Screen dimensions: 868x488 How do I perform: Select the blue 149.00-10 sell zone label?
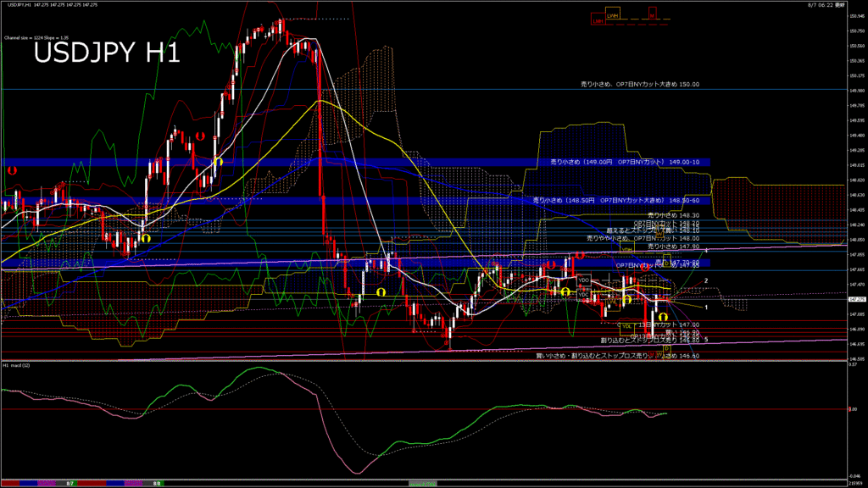[619, 161]
